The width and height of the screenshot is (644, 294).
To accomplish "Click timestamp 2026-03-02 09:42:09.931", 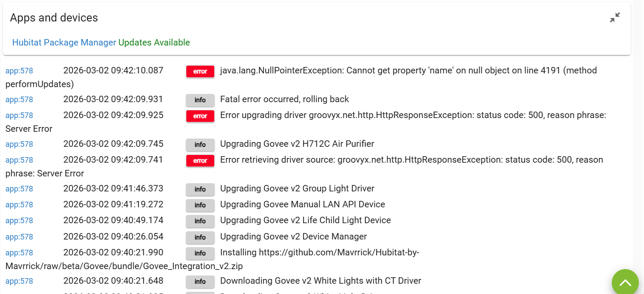I will [113, 99].
